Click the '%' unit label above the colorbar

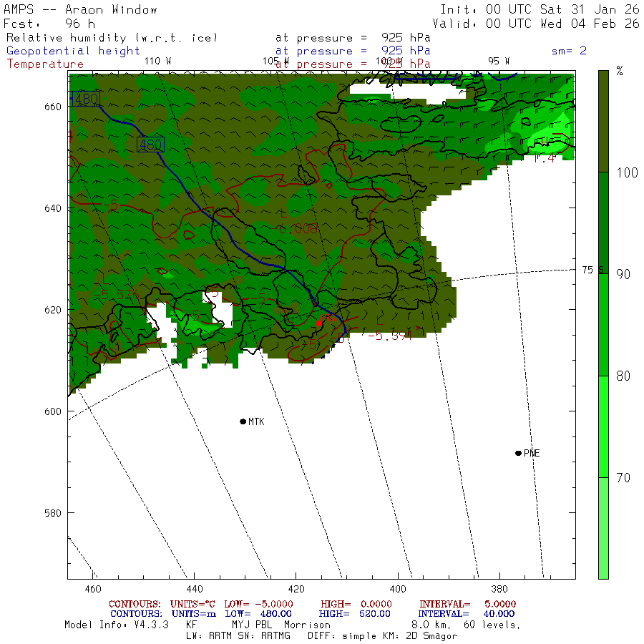pyautogui.click(x=620, y=71)
